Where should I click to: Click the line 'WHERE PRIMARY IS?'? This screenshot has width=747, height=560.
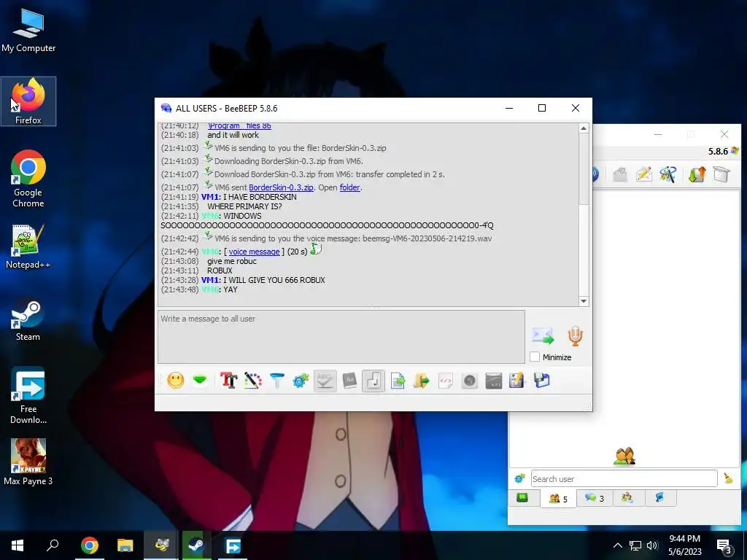244,206
